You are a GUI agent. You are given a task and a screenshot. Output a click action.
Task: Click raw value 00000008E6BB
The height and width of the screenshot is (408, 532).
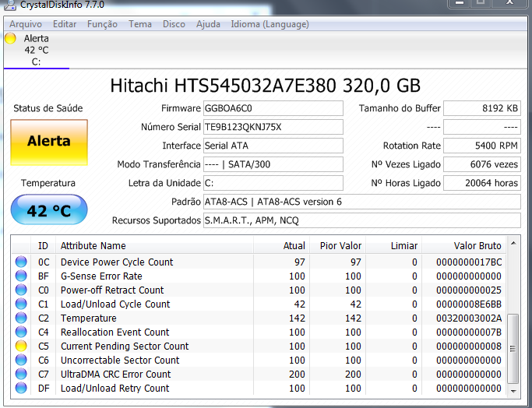click(469, 304)
